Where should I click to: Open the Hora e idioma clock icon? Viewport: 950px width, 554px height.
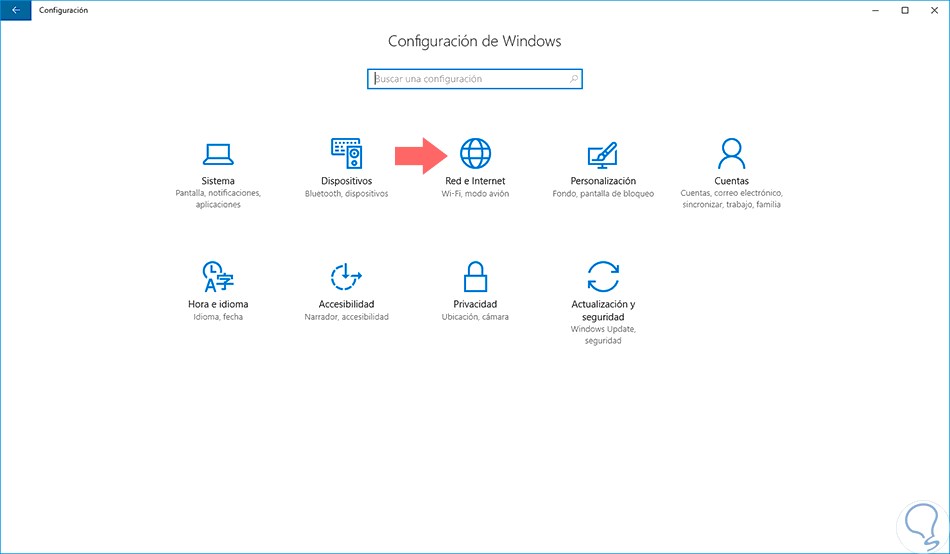click(218, 277)
